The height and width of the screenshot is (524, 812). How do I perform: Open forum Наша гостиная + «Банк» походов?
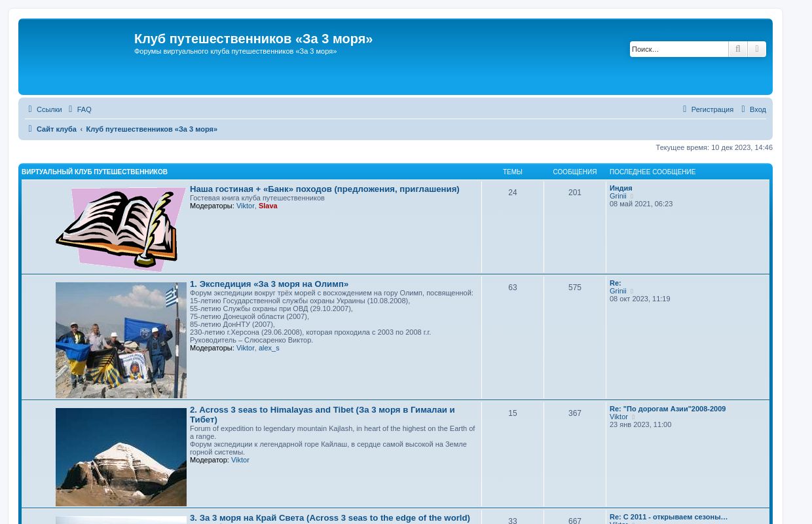coord(324,189)
